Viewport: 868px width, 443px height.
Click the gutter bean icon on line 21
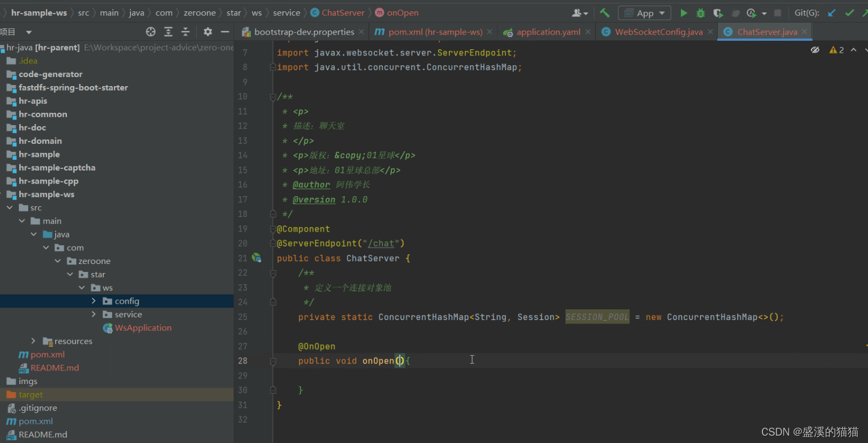click(x=256, y=258)
